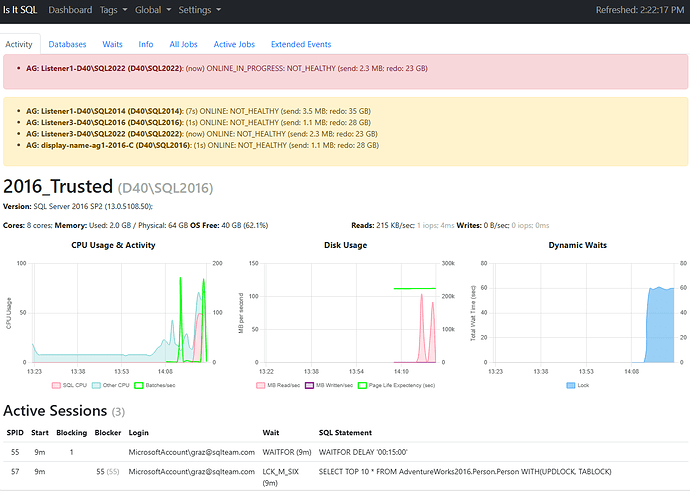Click the Blocking column header
This screenshot has width=690, height=491.
(71, 432)
